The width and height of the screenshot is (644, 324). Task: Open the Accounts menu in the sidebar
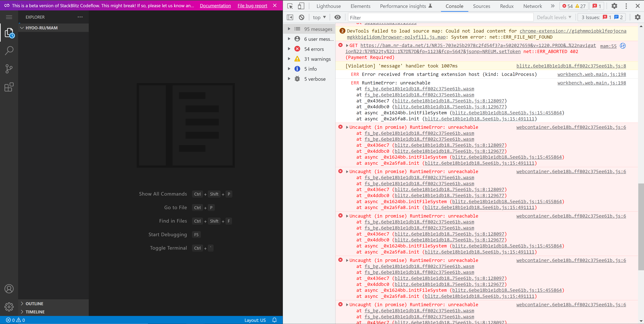[9, 288]
